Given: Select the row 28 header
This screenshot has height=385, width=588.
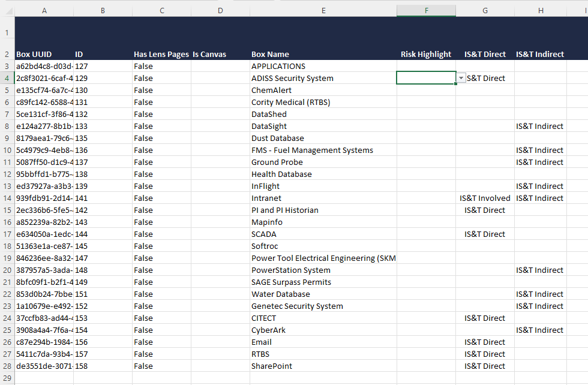Looking at the screenshot, I should pyautogui.click(x=7, y=366).
